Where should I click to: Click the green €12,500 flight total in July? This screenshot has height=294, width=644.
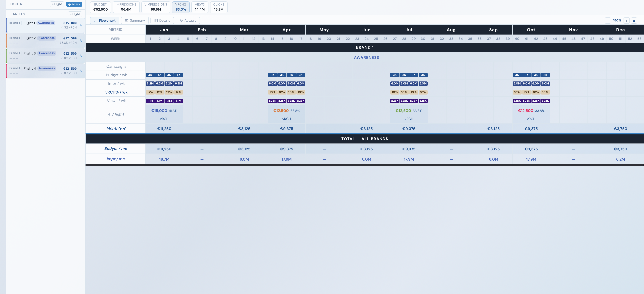click(403, 111)
